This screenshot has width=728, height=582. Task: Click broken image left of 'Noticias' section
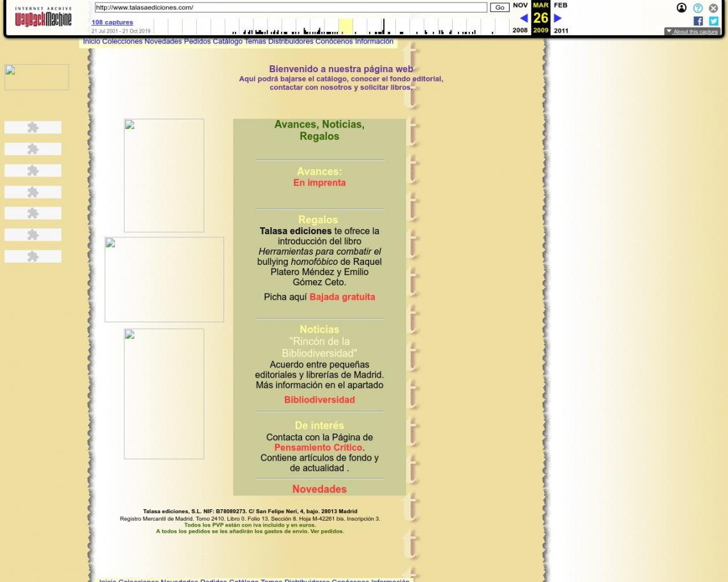(164, 394)
